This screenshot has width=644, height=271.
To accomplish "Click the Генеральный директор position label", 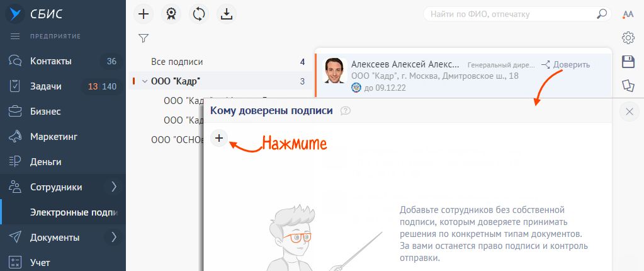I will 502,65.
